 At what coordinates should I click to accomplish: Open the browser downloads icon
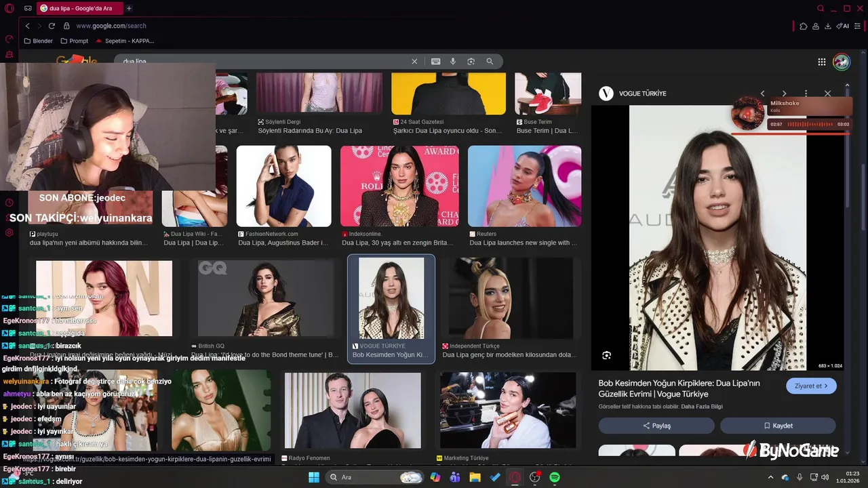click(x=828, y=26)
